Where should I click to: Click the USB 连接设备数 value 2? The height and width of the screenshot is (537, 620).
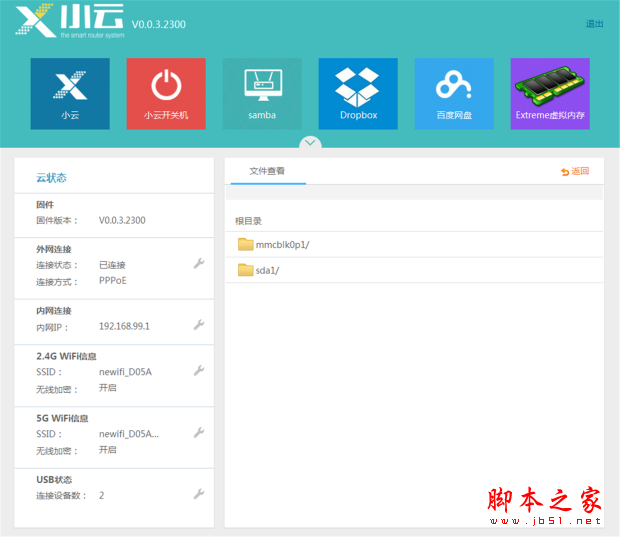(x=102, y=495)
